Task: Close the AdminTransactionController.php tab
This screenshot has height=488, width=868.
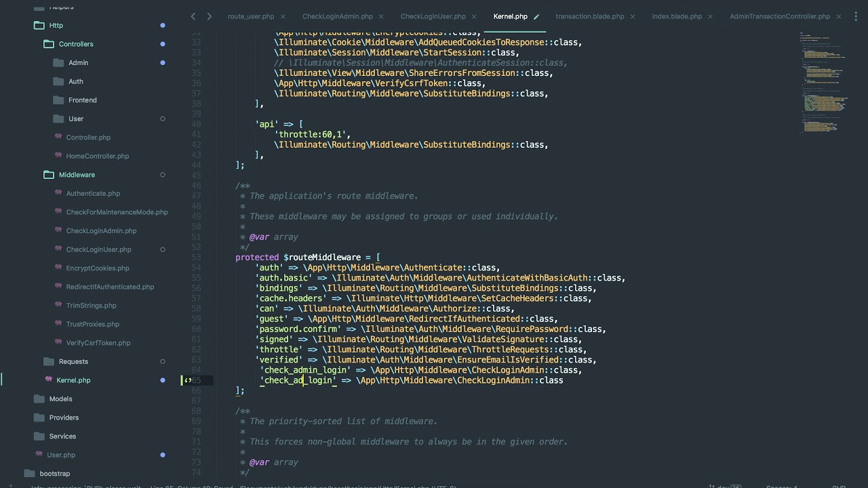Action: pos(839,16)
